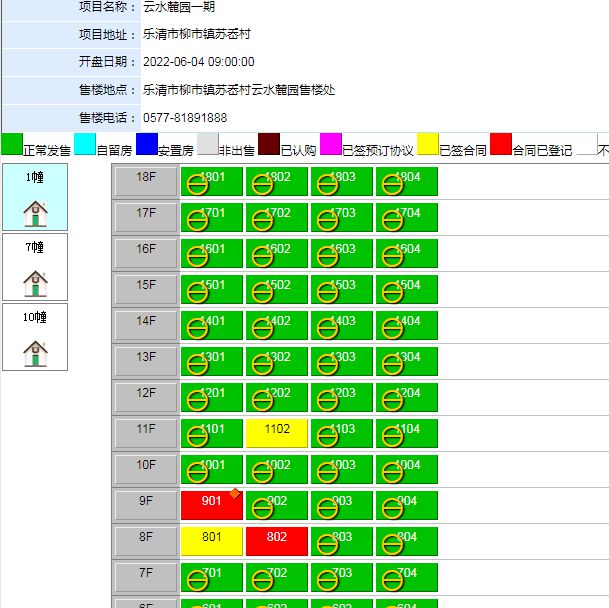Viewport: 609px width, 608px height.
Task: Open the yellow unit 801
Action: (x=211, y=541)
